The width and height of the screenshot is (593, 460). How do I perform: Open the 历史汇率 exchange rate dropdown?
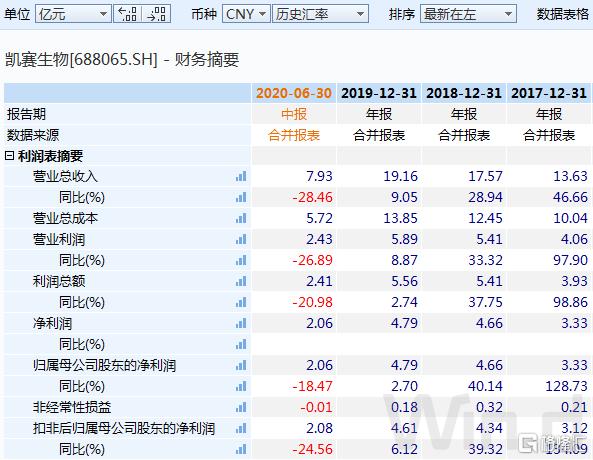coord(320,14)
